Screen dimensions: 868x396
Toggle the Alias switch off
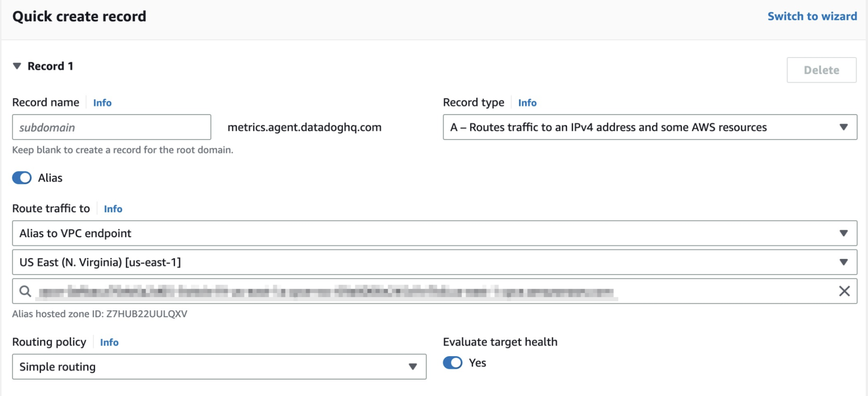coord(22,178)
